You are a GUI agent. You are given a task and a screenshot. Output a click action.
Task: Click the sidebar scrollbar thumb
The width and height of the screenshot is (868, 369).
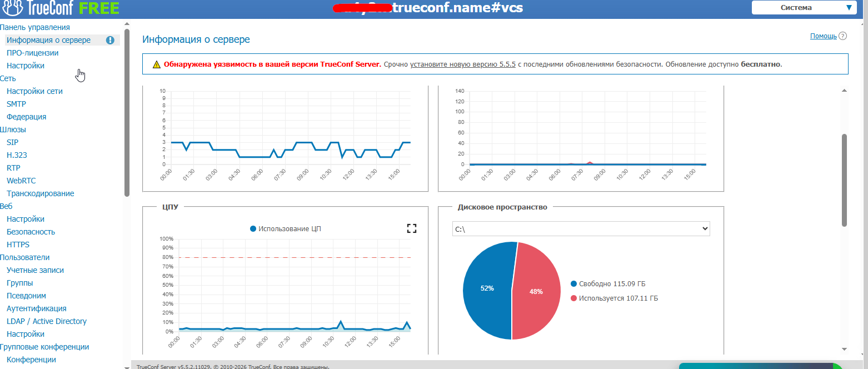(x=127, y=112)
